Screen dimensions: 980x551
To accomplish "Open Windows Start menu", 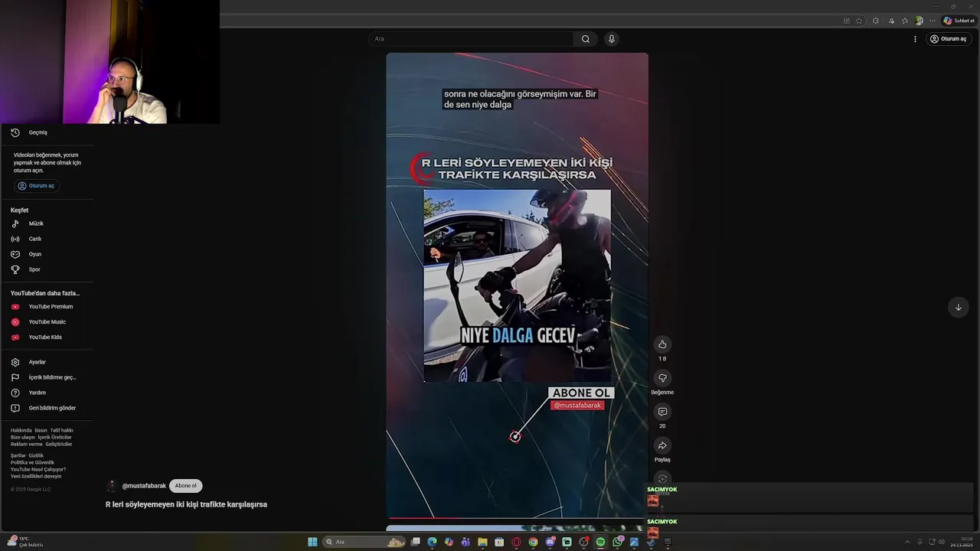I will [312, 542].
